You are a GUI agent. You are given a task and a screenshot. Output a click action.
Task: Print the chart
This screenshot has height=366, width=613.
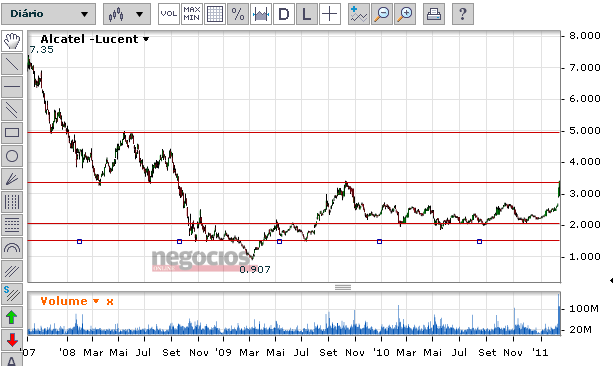click(434, 14)
